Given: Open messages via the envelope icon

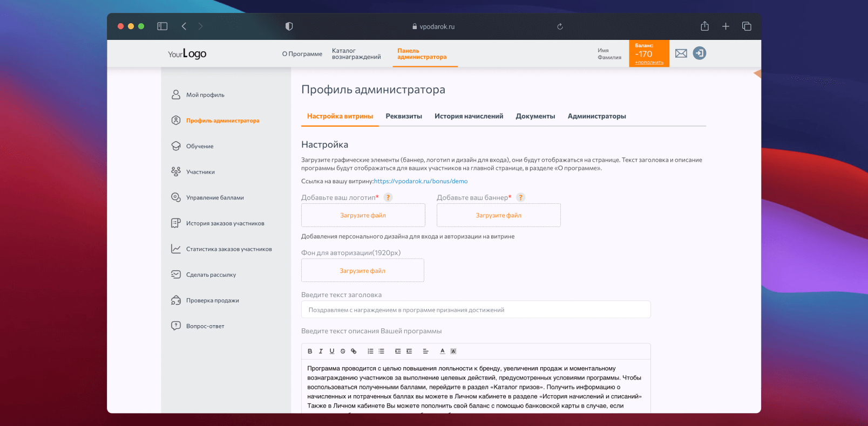Looking at the screenshot, I should point(681,53).
